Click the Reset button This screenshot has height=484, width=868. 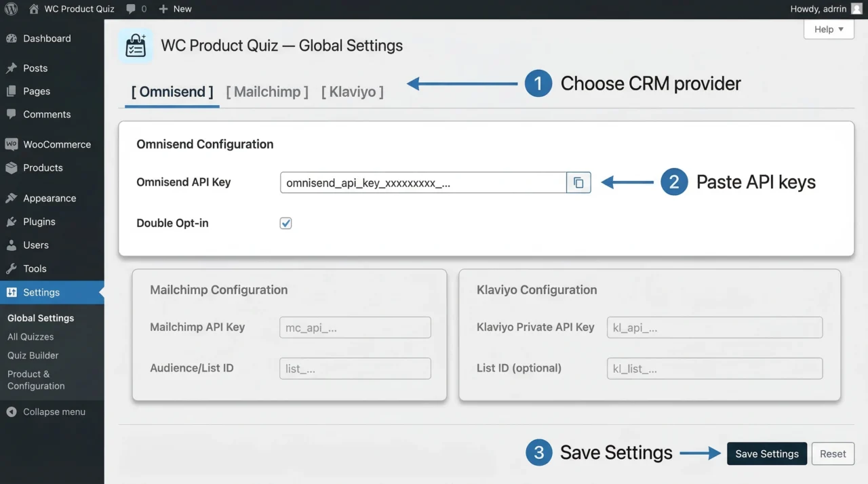click(x=833, y=453)
